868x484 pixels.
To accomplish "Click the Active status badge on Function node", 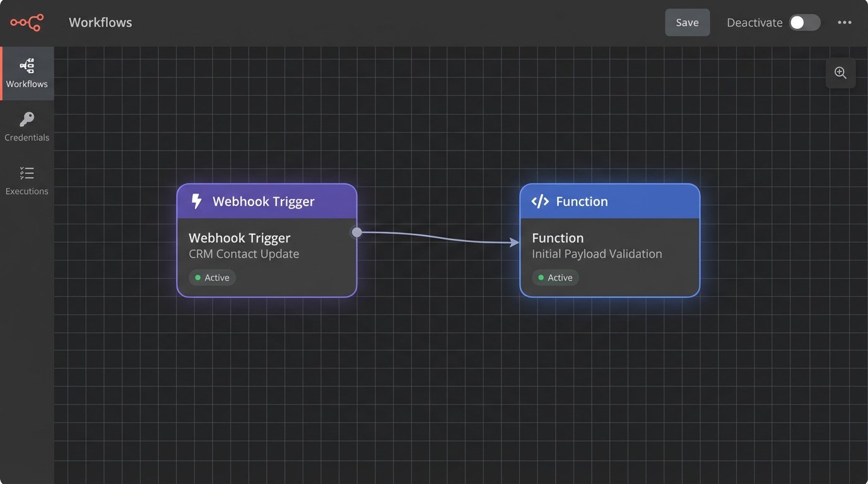I will point(556,277).
